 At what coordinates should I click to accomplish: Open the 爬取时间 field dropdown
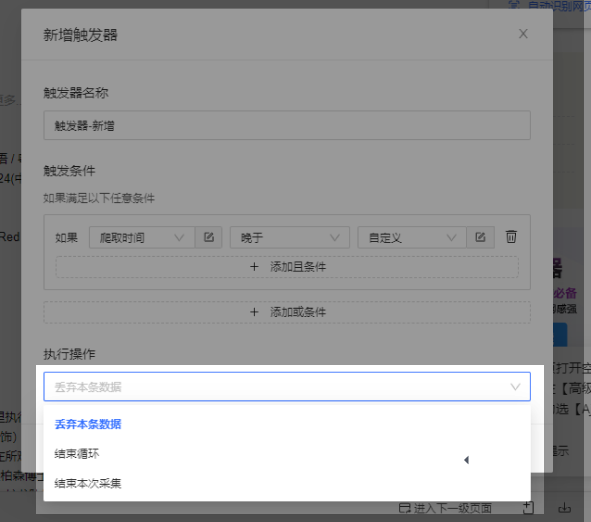click(142, 237)
